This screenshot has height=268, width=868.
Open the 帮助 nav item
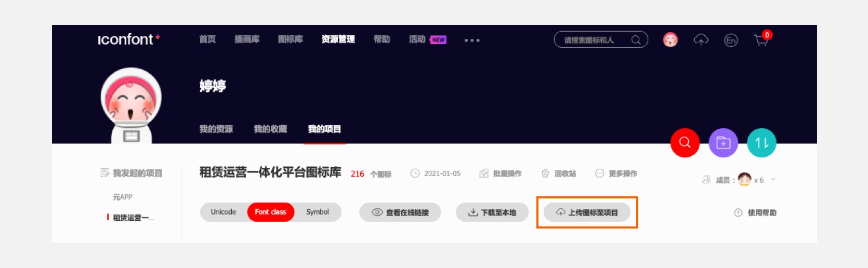click(382, 39)
